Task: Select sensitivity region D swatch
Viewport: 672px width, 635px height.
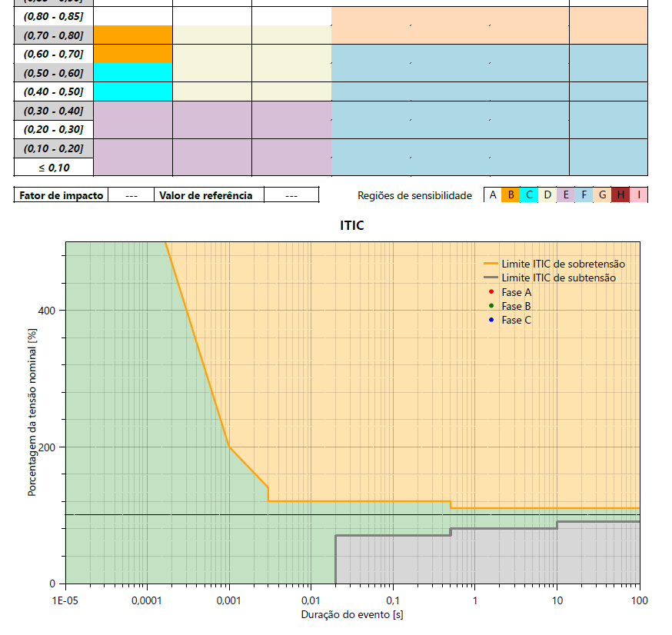Action: click(x=547, y=195)
